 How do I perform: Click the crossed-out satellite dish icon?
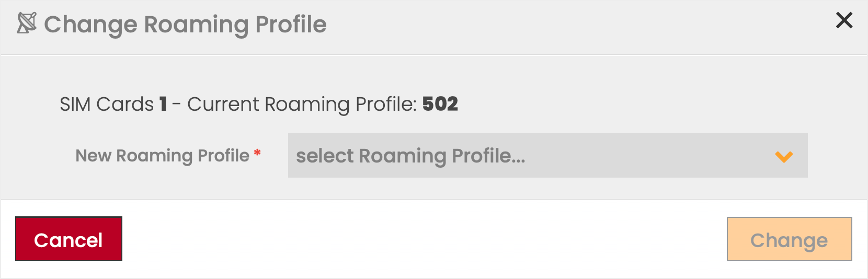tap(27, 23)
